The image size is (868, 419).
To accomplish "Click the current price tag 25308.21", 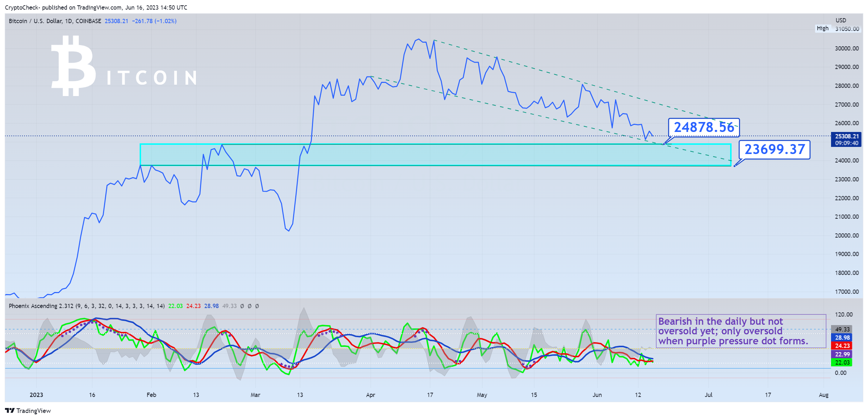I will pos(847,136).
